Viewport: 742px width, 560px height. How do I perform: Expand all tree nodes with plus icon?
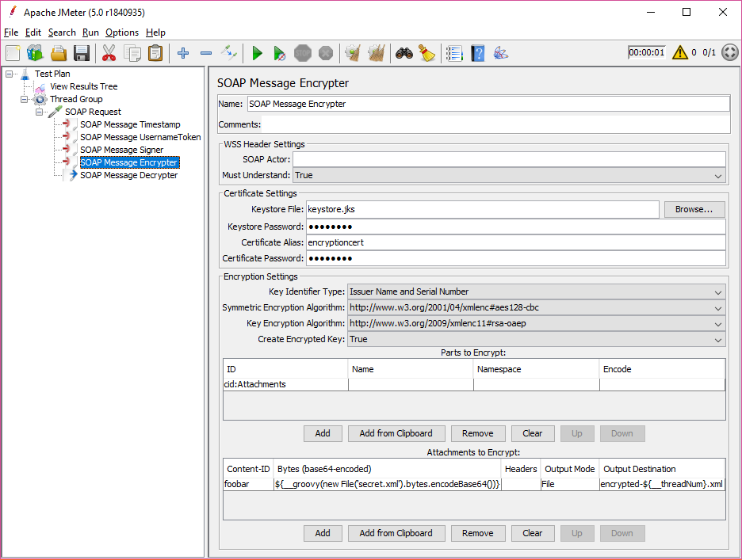[183, 53]
